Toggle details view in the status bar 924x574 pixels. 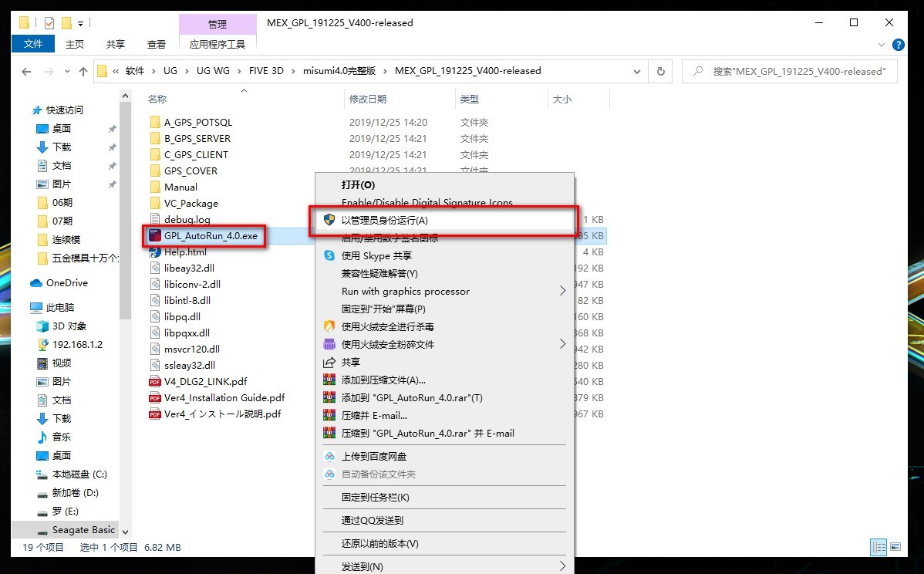pos(878,547)
